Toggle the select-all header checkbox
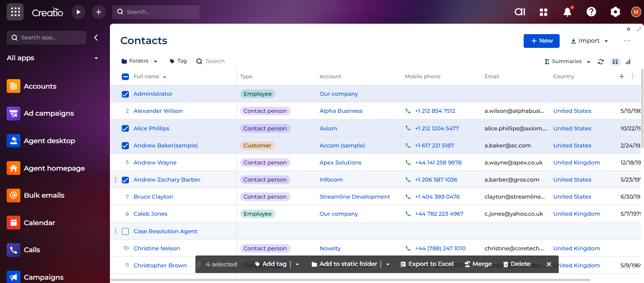This screenshot has height=283, width=644. coord(125,77)
